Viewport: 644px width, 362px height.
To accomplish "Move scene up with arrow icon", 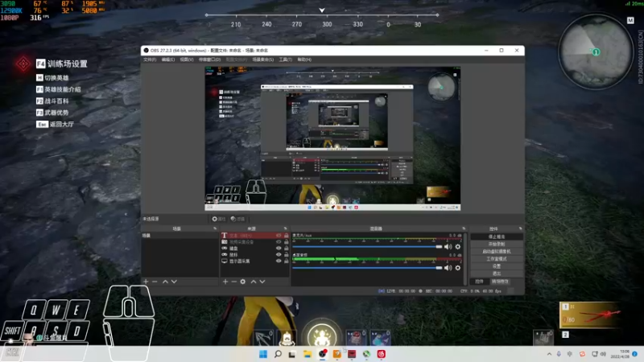I will tap(165, 282).
